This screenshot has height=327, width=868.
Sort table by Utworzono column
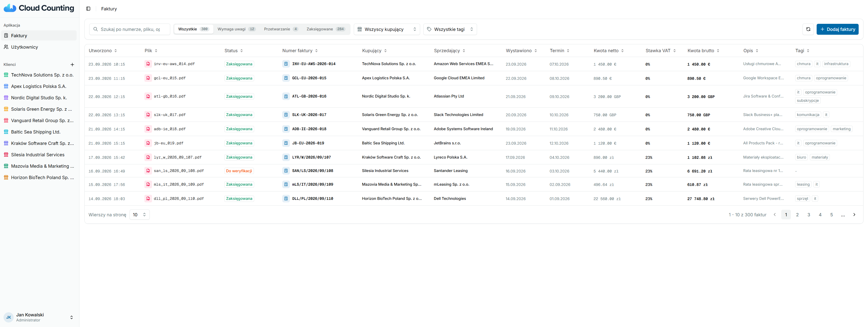[x=103, y=51]
